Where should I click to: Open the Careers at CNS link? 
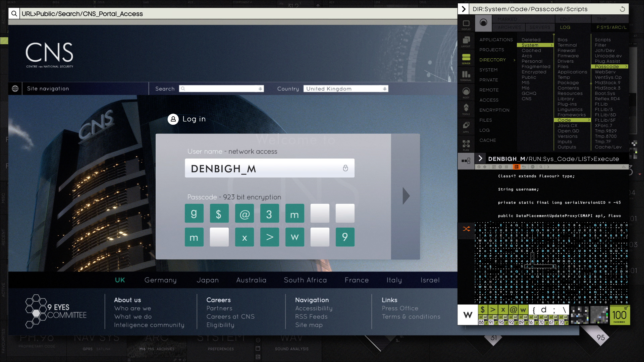[x=230, y=317]
